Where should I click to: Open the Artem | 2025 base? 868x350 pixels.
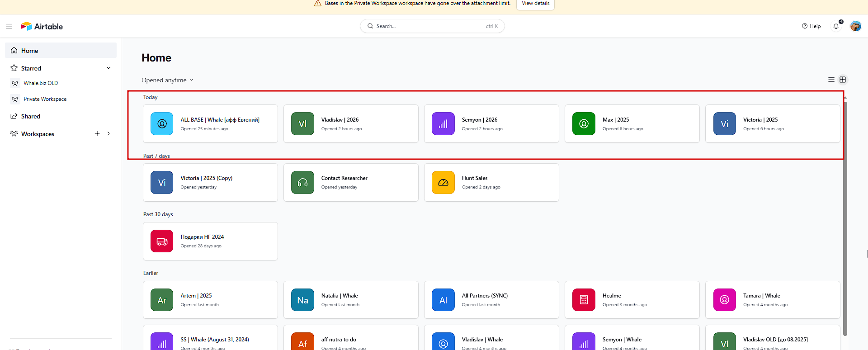click(210, 300)
